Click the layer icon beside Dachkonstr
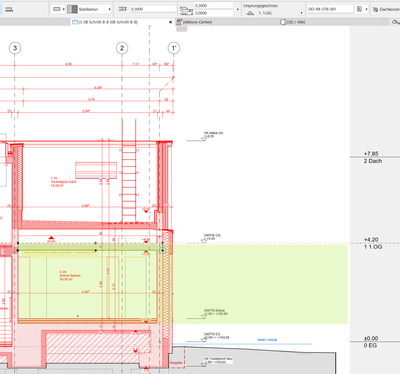This screenshot has width=400, height=374. pos(375,9)
